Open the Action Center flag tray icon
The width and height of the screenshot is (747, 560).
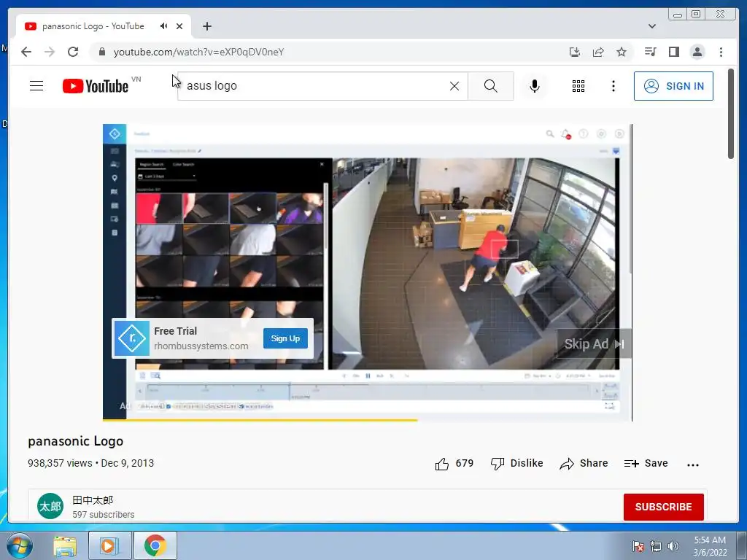638,546
